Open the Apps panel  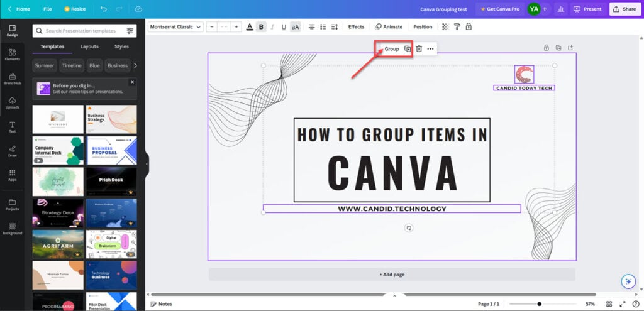coord(13,175)
